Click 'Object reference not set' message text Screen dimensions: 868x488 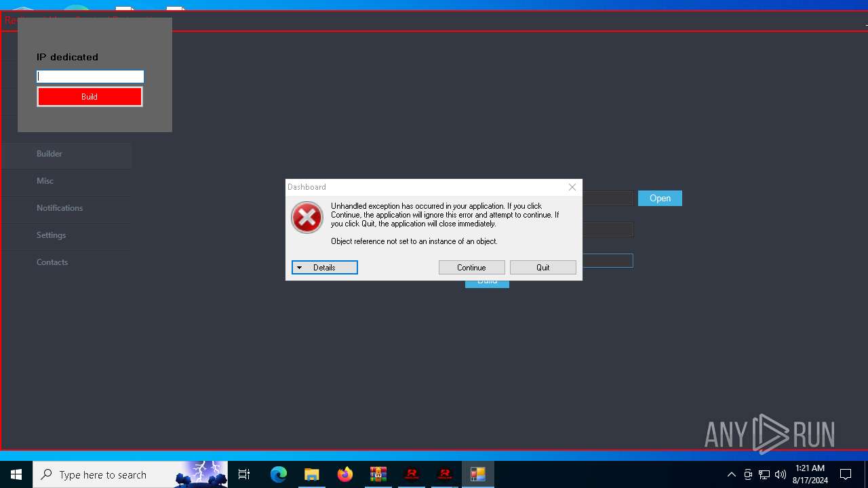pos(414,241)
